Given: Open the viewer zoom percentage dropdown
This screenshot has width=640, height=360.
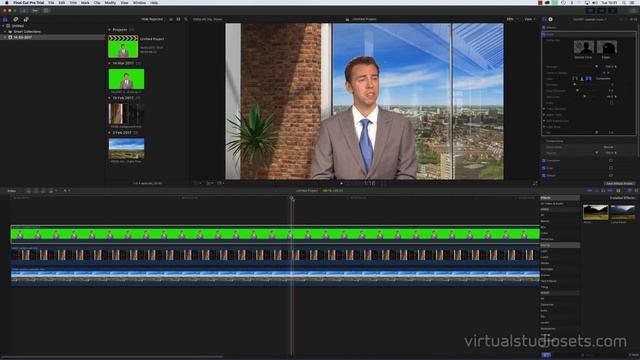Looking at the screenshot, I should pyautogui.click(x=511, y=19).
